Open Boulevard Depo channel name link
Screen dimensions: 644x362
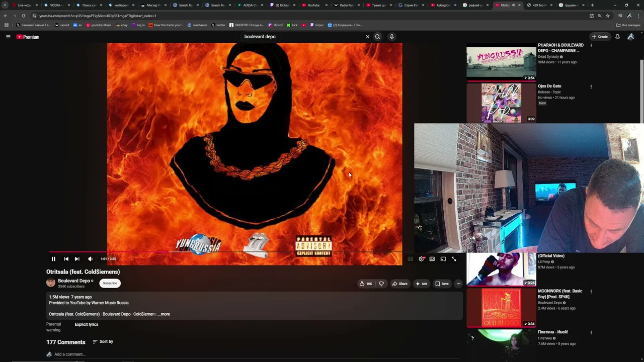click(74, 281)
